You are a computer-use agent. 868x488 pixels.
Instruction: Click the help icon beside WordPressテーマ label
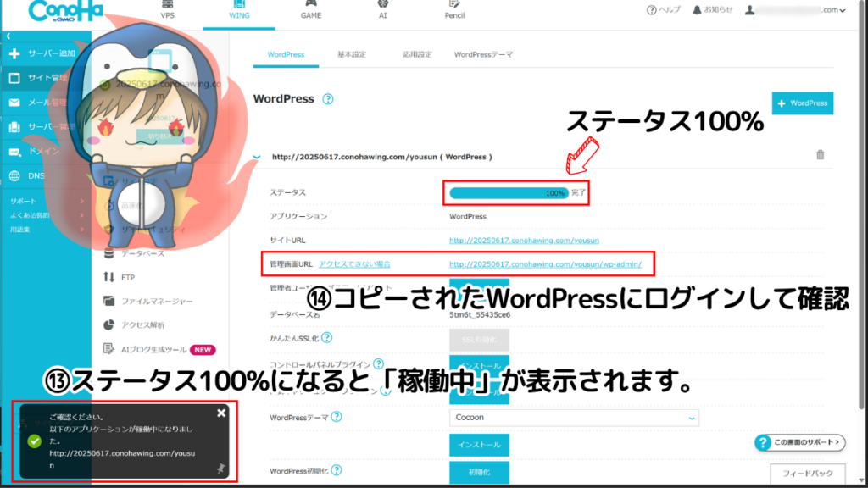click(x=337, y=417)
